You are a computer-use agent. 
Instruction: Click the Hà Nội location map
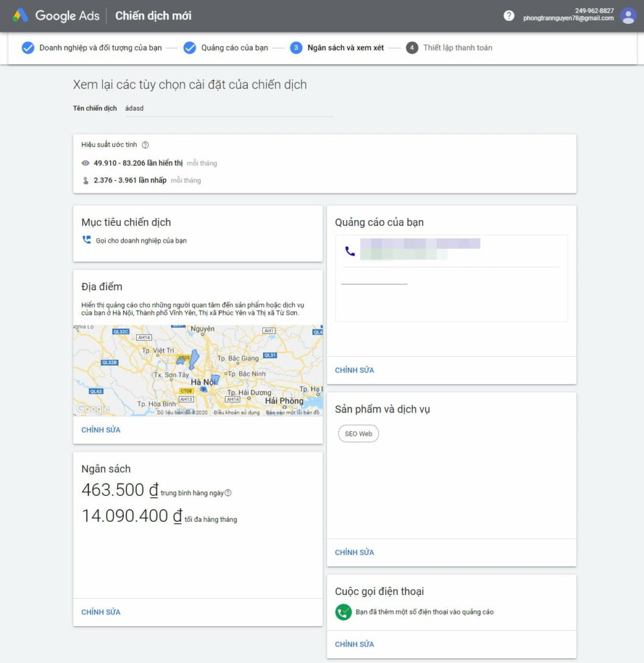198,370
